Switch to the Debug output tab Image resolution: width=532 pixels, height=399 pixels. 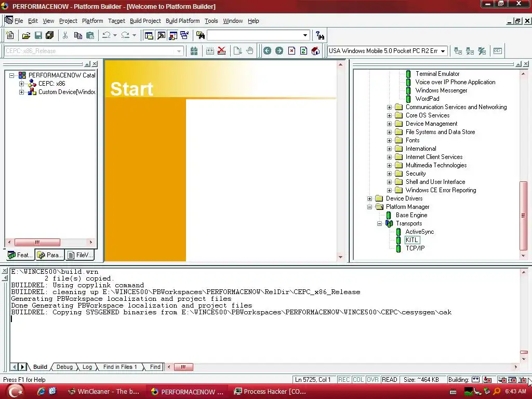tap(64, 367)
